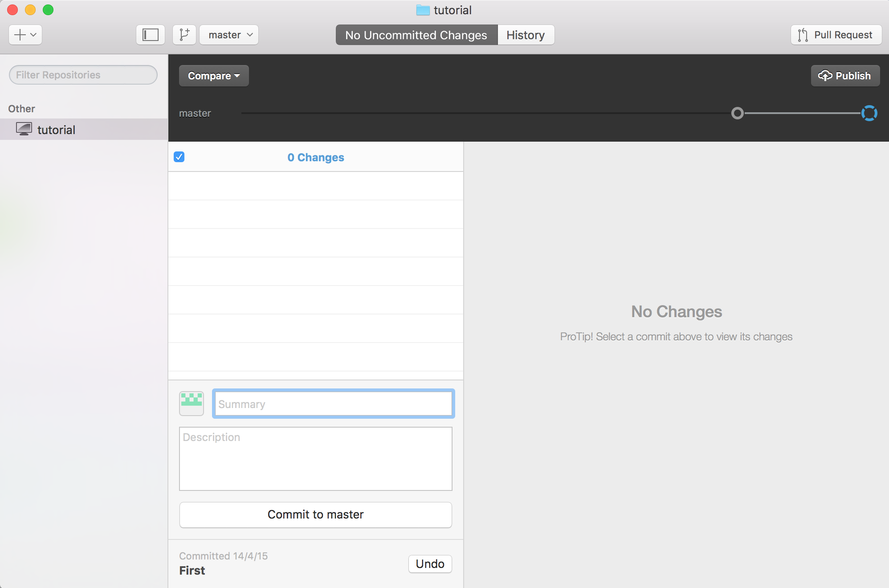Viewport: 889px width, 588px height.
Task: Open dropdown arrow beside plus button
Action: (33, 35)
